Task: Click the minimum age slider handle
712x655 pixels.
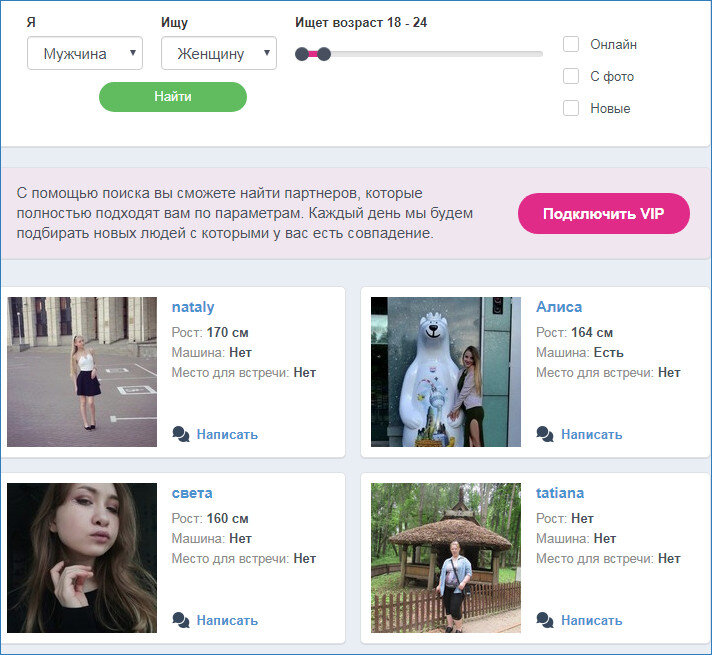Action: coord(302,54)
